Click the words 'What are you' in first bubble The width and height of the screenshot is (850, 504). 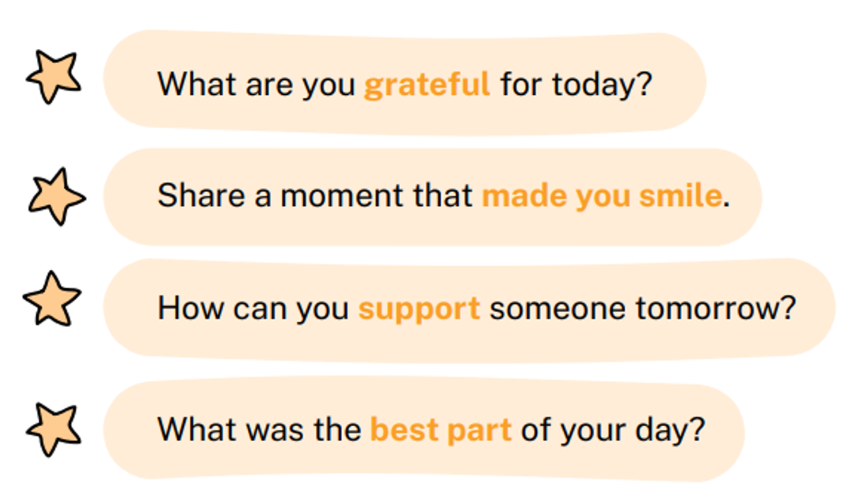point(256,86)
